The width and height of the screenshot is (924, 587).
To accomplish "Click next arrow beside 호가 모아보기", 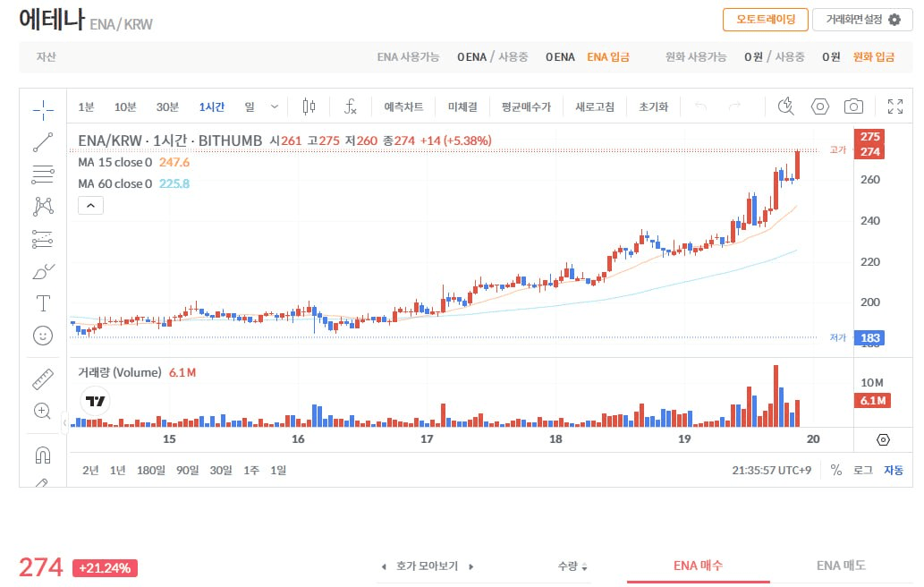I will point(470,567).
